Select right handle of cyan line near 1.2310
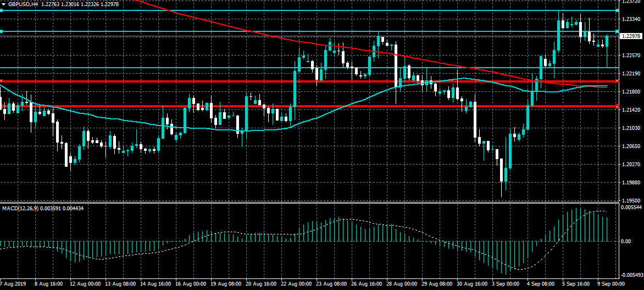Image resolution: width=644 pixels, height=290 pixels. point(617,31)
